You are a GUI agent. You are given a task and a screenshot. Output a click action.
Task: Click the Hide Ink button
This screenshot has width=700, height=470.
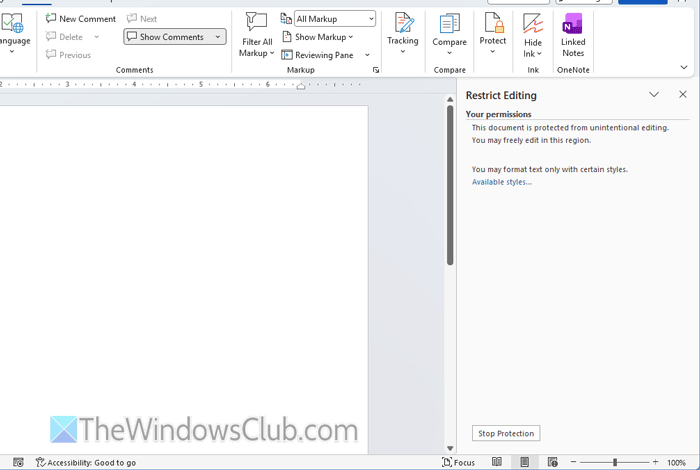pos(533,35)
